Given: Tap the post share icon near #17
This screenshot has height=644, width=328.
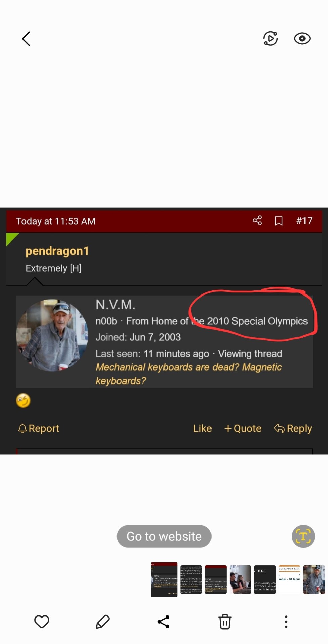Looking at the screenshot, I should point(257,220).
